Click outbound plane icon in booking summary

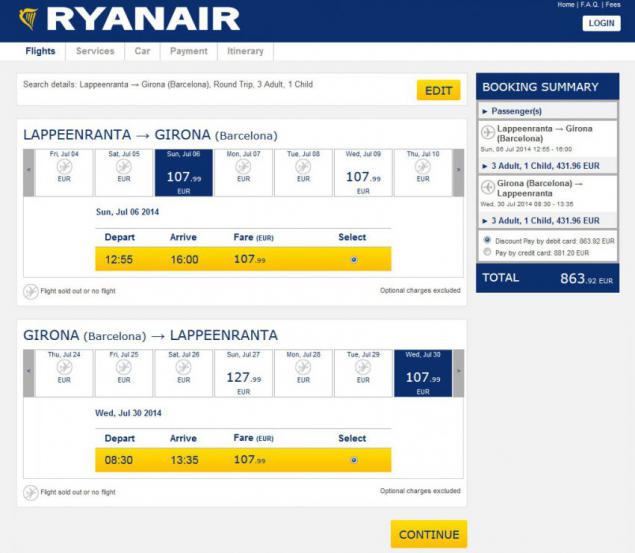pos(488,132)
